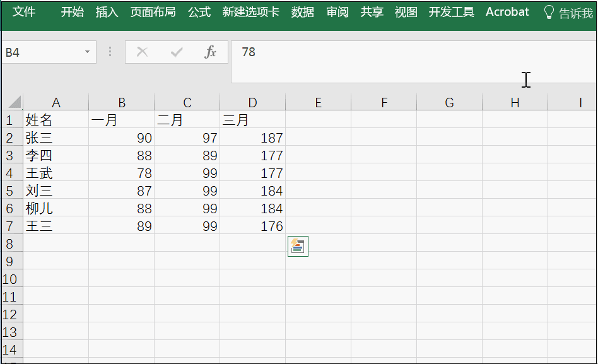
Task: Expand the Name Box dropdown arrow
Action: (x=87, y=52)
